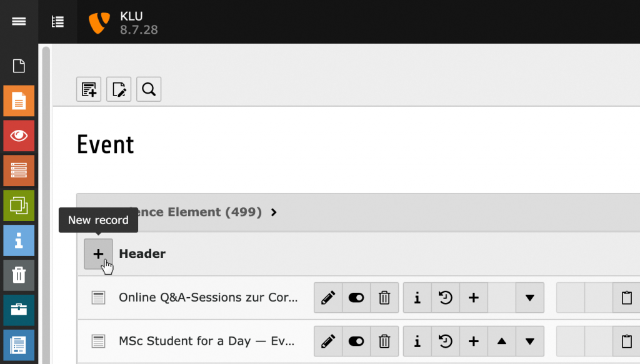Click the TYPO3 logo
The image size is (640, 364).
tap(99, 23)
